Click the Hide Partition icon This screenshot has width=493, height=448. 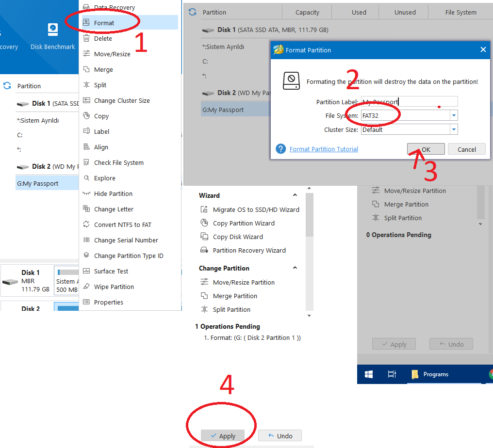pyautogui.click(x=86, y=193)
